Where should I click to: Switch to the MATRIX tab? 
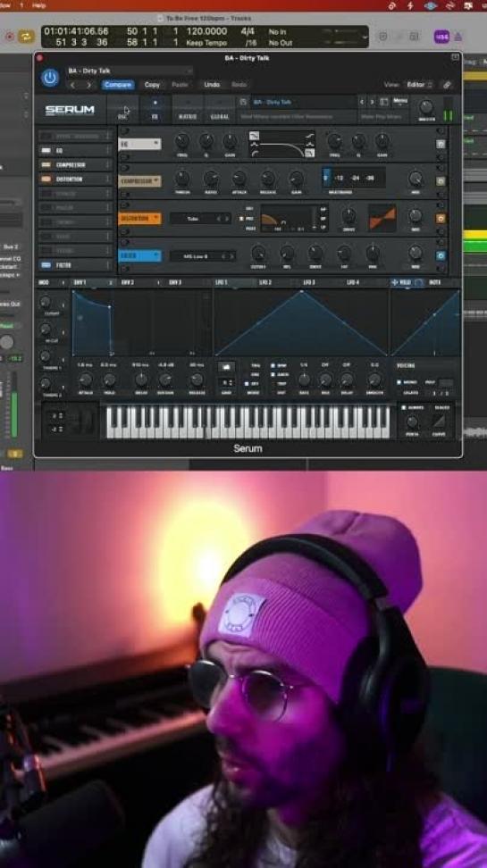[x=188, y=110]
